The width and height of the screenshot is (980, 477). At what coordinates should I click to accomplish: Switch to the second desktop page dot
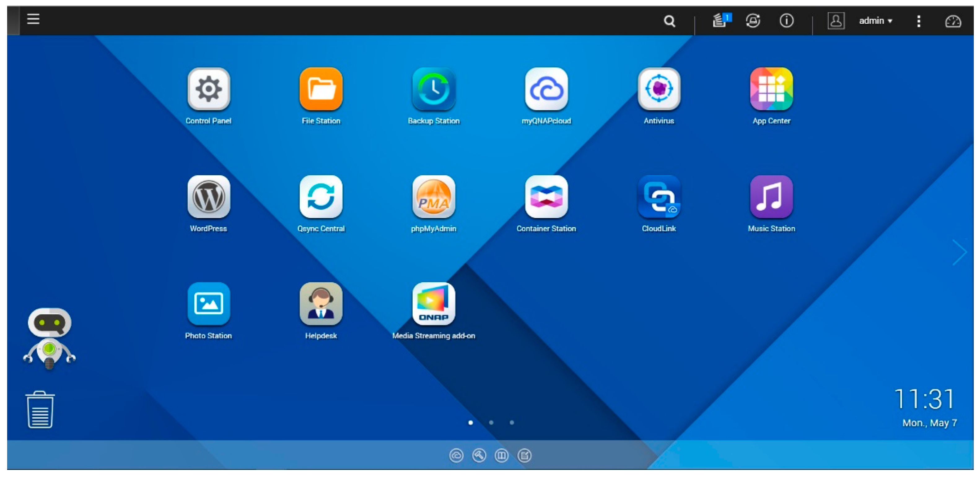click(491, 422)
